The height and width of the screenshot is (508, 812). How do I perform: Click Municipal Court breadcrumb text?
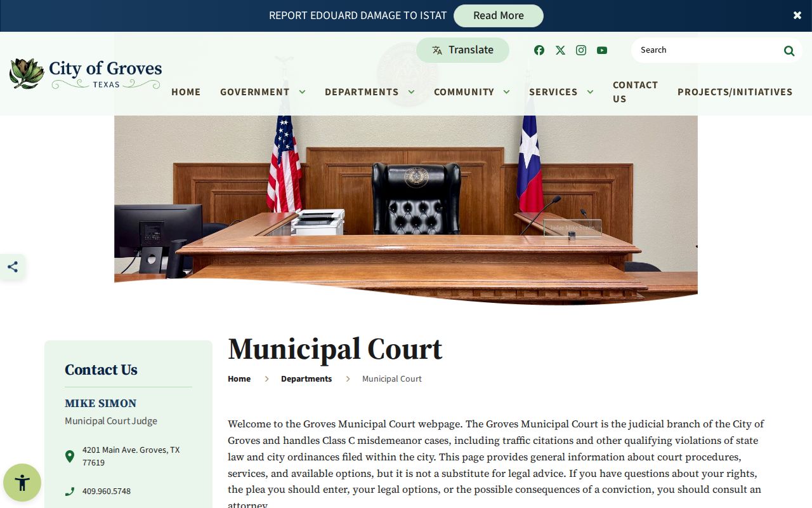[x=392, y=379]
